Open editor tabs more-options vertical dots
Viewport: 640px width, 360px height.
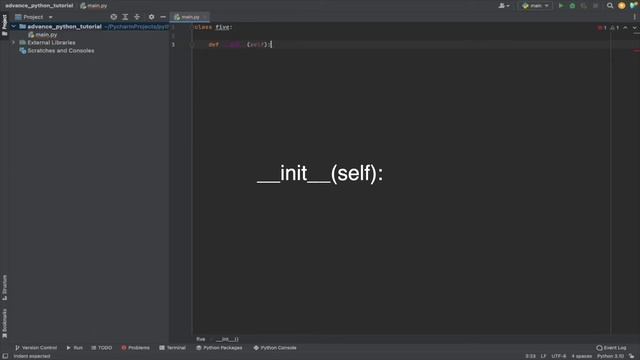click(634, 17)
